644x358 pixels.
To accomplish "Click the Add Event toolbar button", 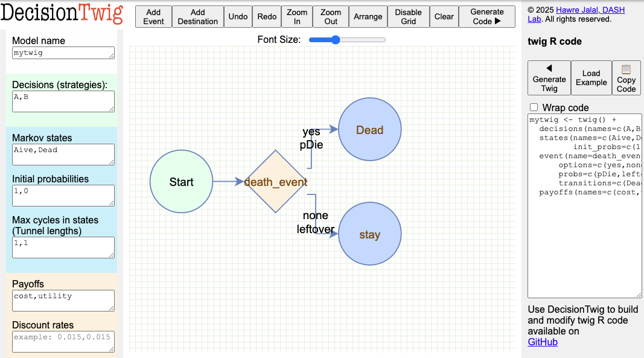I will [153, 17].
